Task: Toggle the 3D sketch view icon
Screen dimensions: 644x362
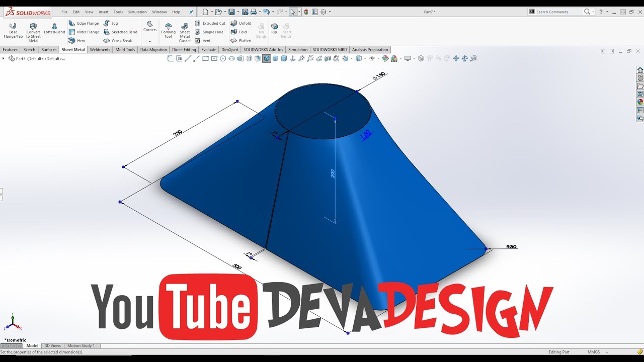Action: pyautogui.click(x=180, y=58)
